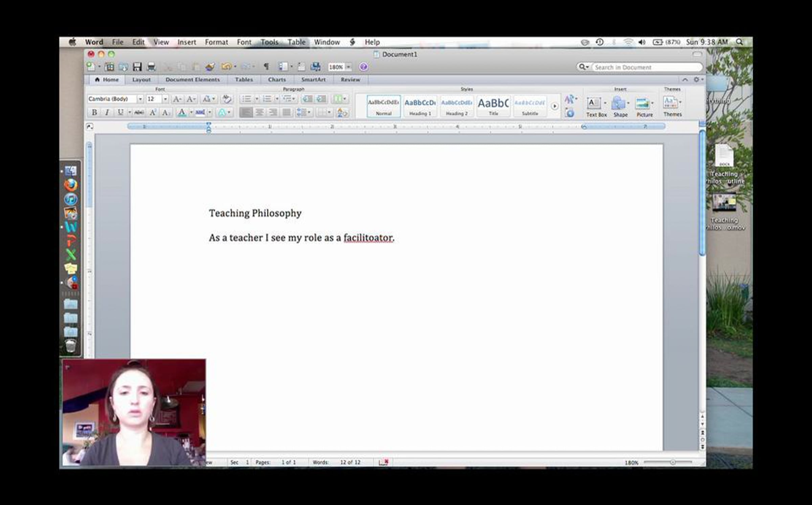
Task: Click the Save floppy disk icon
Action: pyautogui.click(x=137, y=67)
